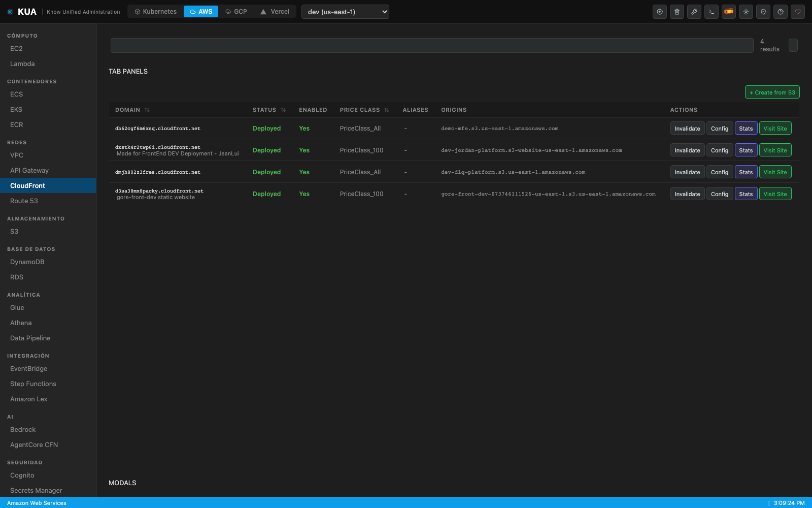Click the small button beside '4 results'

click(793, 45)
